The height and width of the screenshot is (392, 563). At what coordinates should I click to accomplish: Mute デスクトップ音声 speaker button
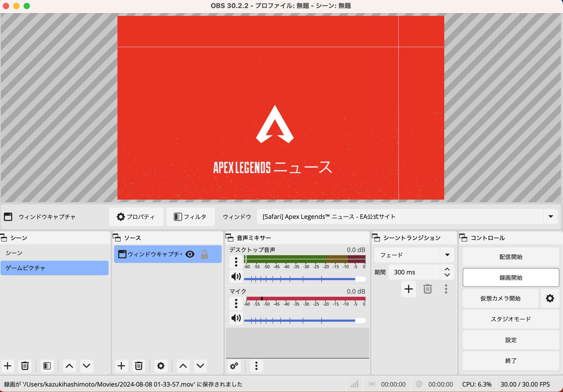236,276
